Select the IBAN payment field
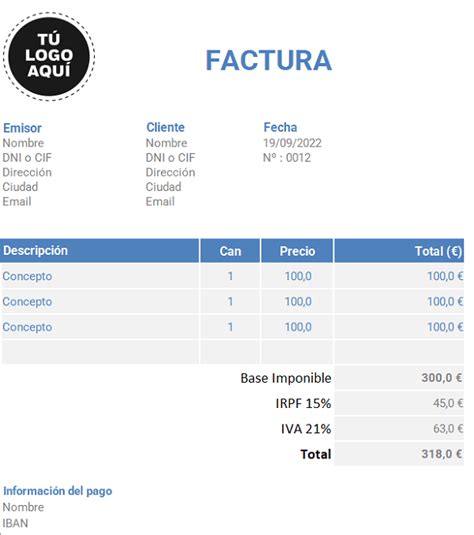Screen dimensions: 474x535 15,523
